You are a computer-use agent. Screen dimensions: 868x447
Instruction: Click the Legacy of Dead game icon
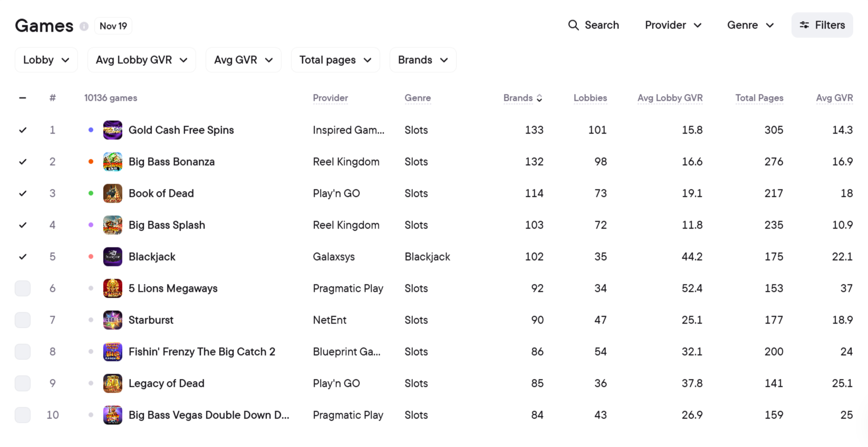point(112,383)
